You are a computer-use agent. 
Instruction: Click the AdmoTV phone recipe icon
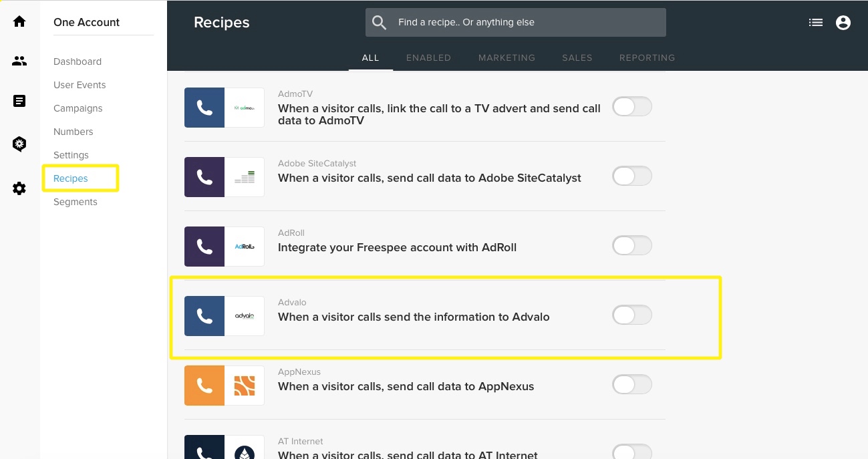tap(204, 107)
